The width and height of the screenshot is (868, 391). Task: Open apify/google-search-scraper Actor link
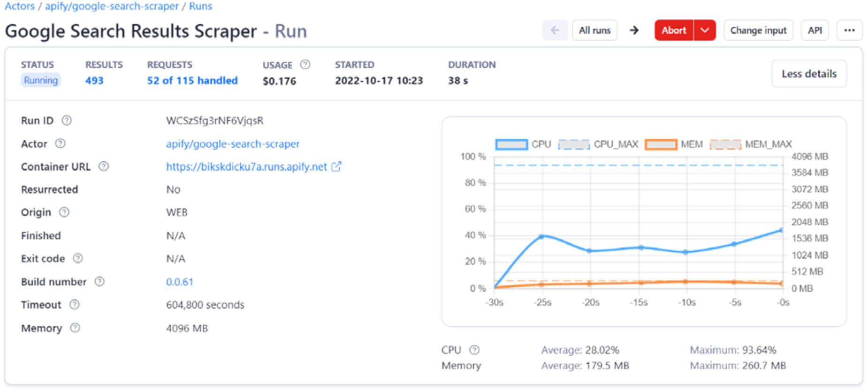pyautogui.click(x=233, y=144)
